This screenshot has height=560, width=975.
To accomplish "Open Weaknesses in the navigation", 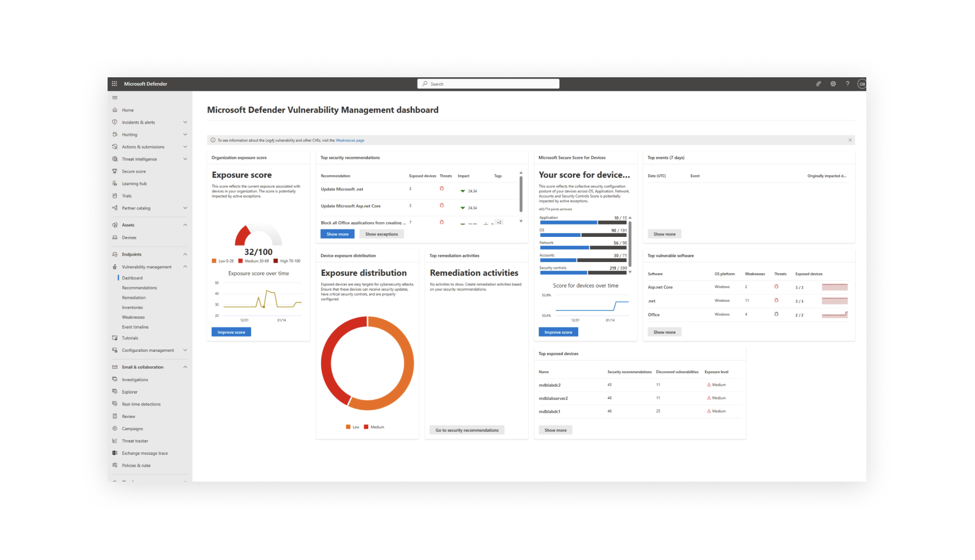I will click(x=133, y=318).
